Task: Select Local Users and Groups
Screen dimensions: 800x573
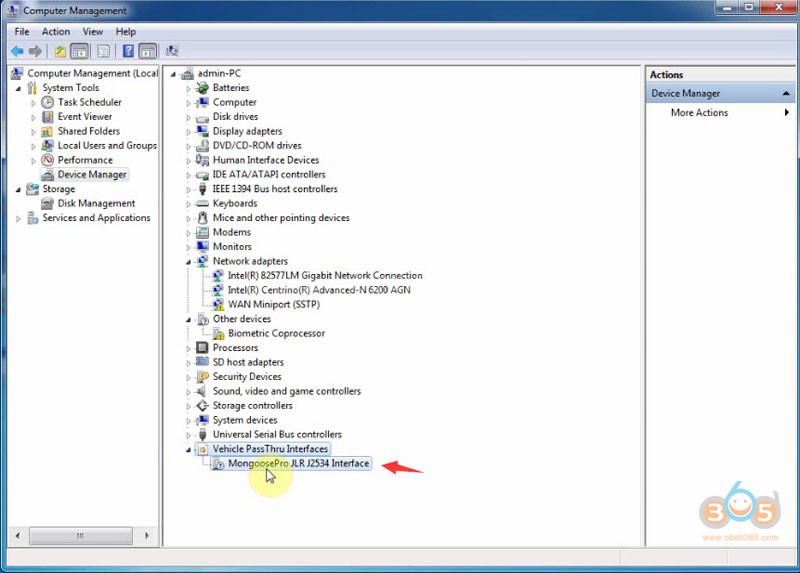Action: coord(107,145)
